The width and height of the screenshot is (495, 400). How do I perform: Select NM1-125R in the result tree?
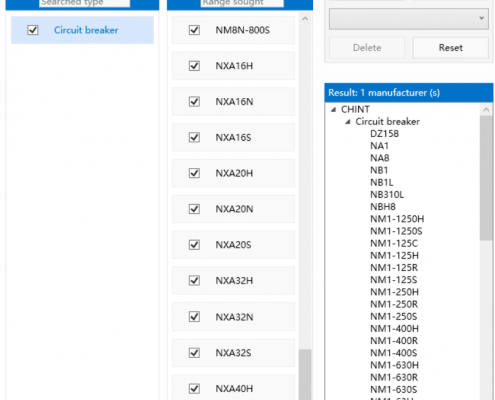(x=394, y=268)
